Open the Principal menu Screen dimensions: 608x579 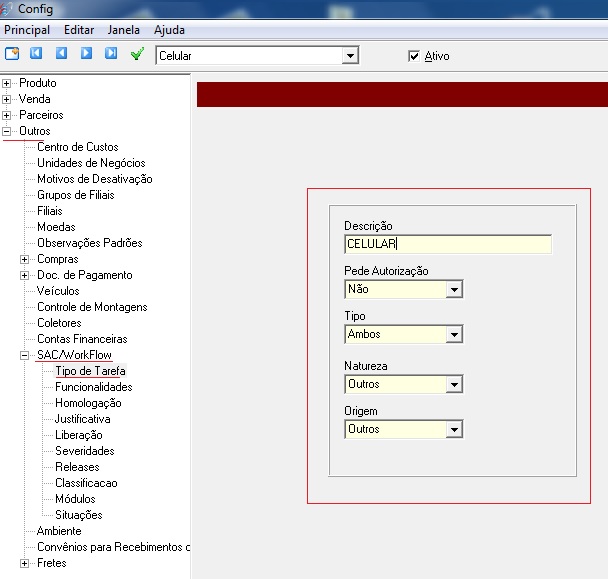tap(27, 30)
